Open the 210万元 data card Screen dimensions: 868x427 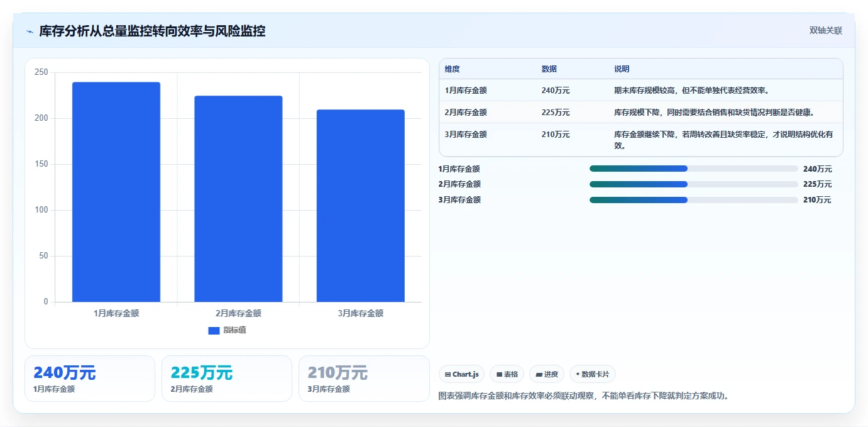click(x=364, y=379)
